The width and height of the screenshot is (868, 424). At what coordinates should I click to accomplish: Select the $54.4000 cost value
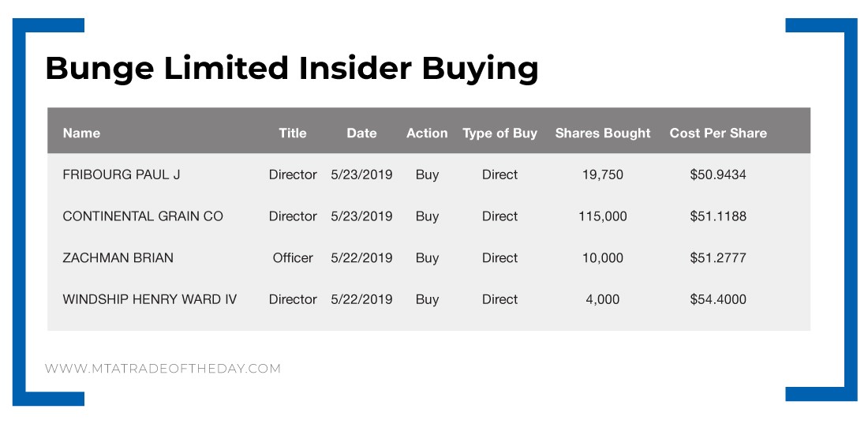coord(718,299)
